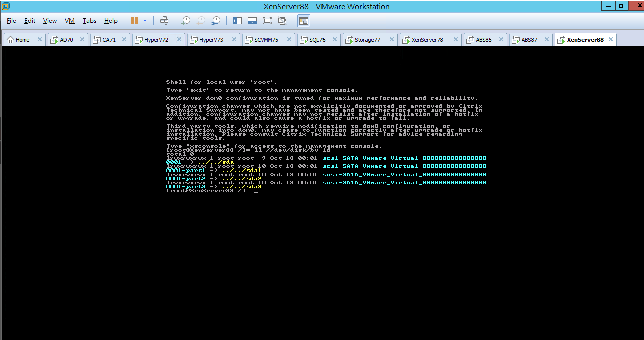644x340 pixels.
Task: Open the power options dropdown arrow
Action: [145, 21]
